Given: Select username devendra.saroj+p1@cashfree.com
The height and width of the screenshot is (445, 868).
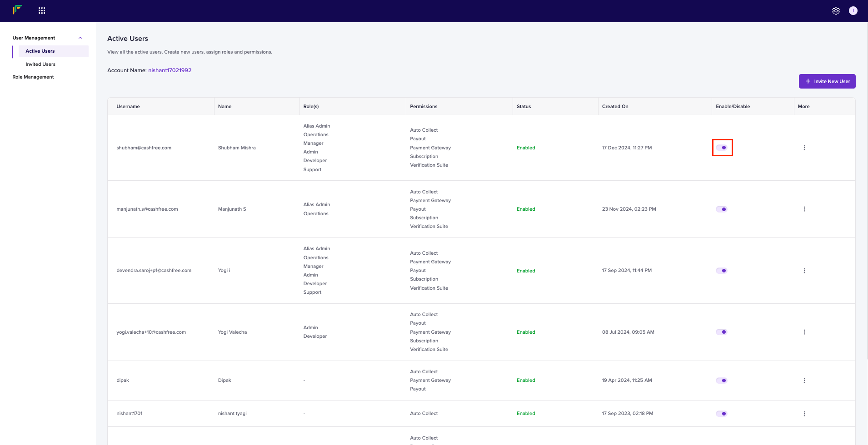Looking at the screenshot, I should 154,270.
